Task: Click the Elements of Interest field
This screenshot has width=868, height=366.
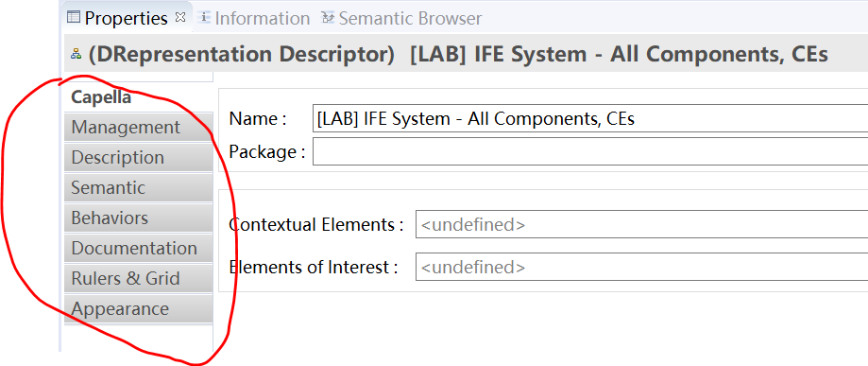Action: tap(641, 267)
